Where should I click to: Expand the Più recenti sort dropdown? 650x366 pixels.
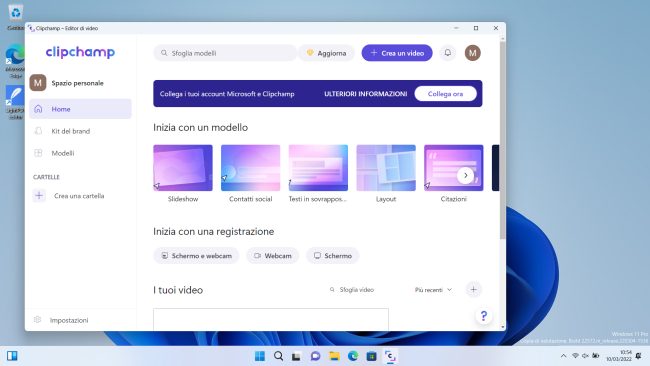click(x=433, y=290)
